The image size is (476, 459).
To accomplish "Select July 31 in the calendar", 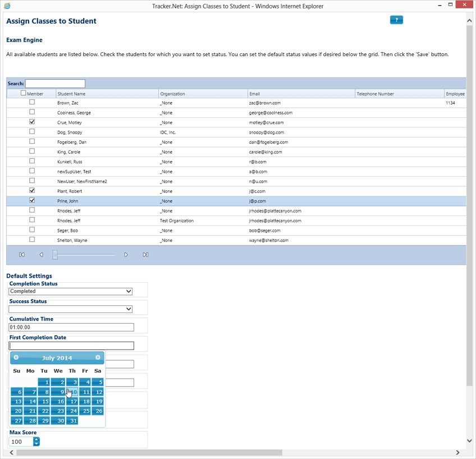I will tap(72, 420).
